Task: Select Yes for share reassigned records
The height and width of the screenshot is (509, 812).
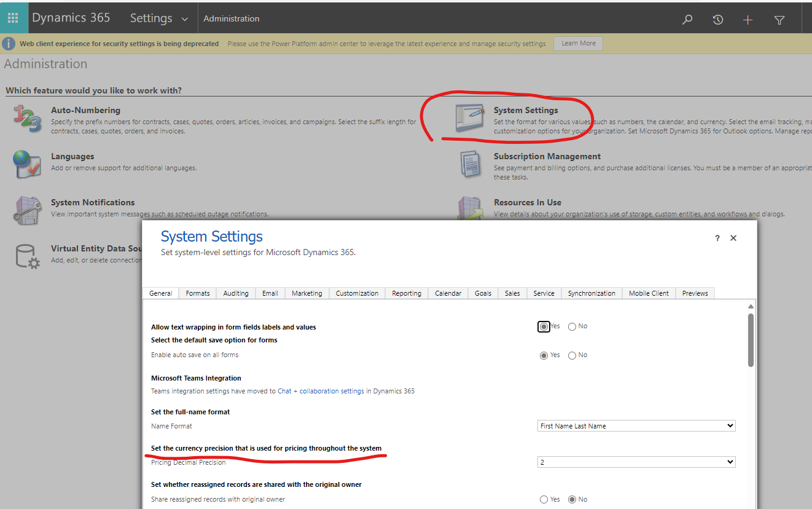Action: click(x=544, y=500)
